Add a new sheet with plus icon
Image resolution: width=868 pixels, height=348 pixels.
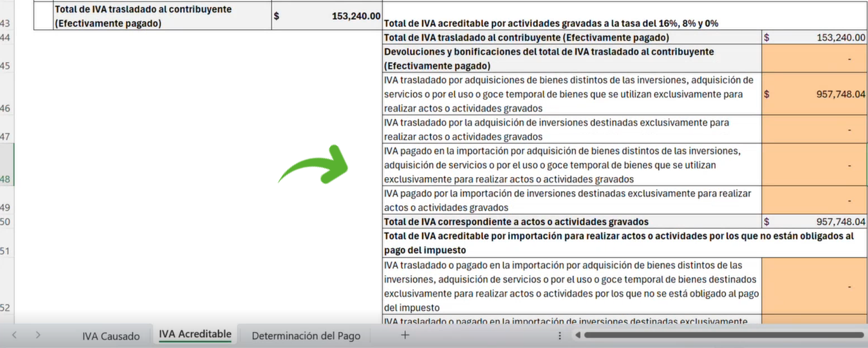pos(405,335)
